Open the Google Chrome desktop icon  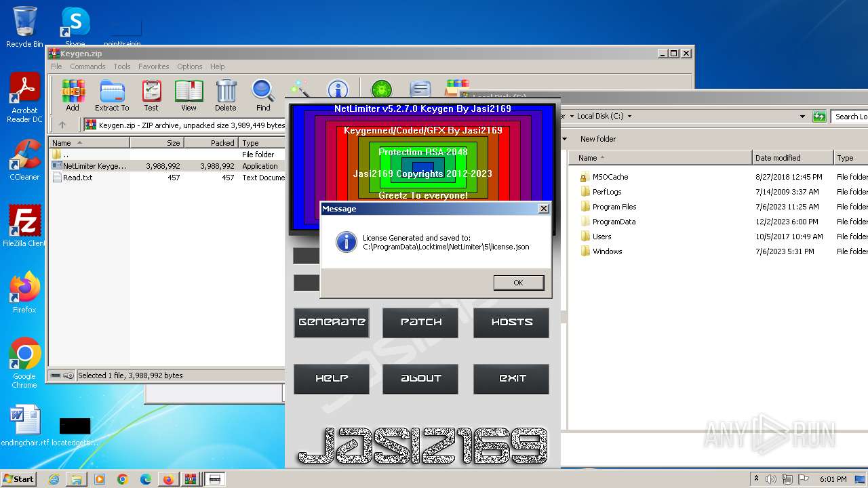tap(24, 363)
